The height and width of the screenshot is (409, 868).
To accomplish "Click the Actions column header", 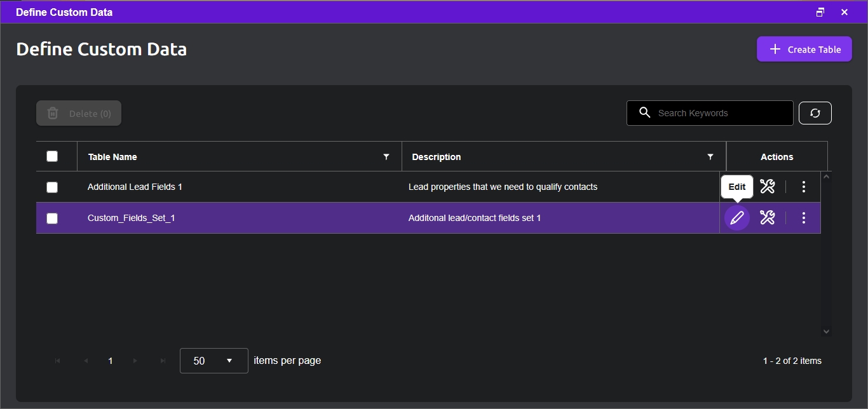I will click(x=776, y=157).
